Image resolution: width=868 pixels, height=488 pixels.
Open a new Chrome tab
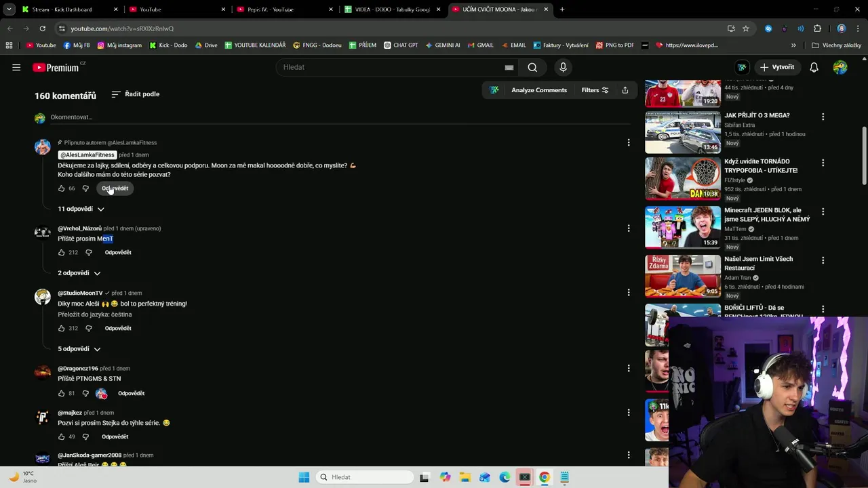click(562, 9)
